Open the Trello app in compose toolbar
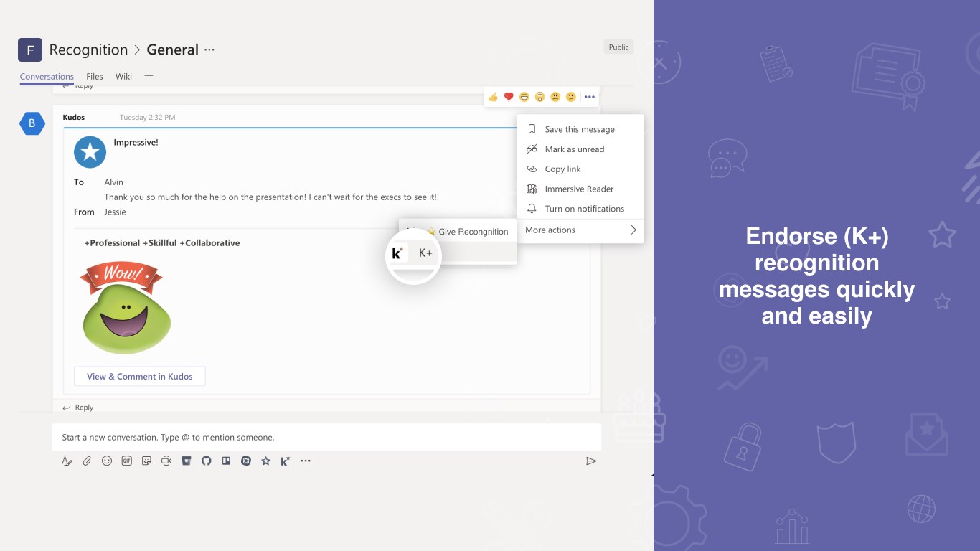Image resolution: width=980 pixels, height=551 pixels. (226, 461)
